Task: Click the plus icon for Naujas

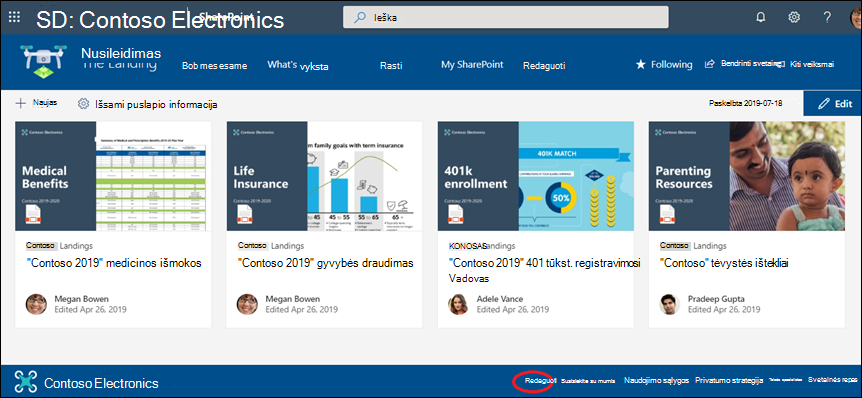Action: [20, 103]
